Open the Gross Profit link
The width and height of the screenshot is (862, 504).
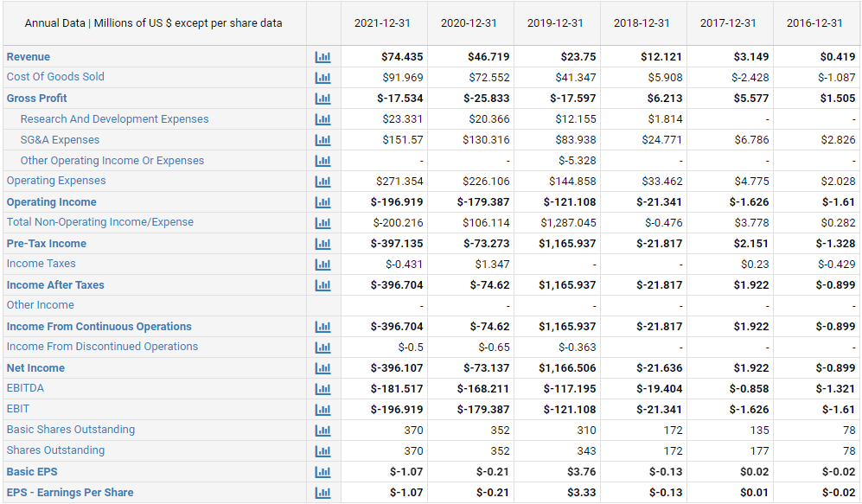(x=37, y=99)
